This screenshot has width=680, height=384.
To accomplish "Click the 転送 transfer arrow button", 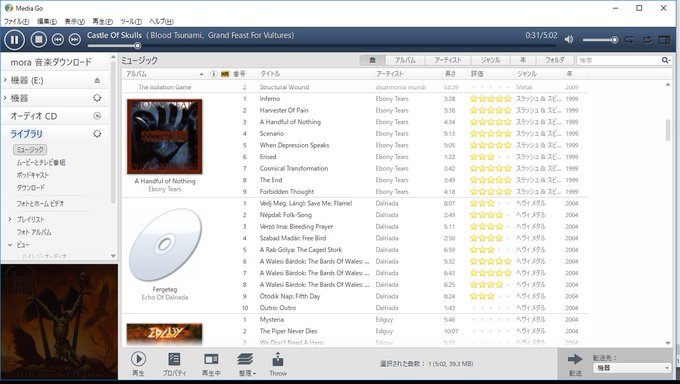I will click(575, 364).
